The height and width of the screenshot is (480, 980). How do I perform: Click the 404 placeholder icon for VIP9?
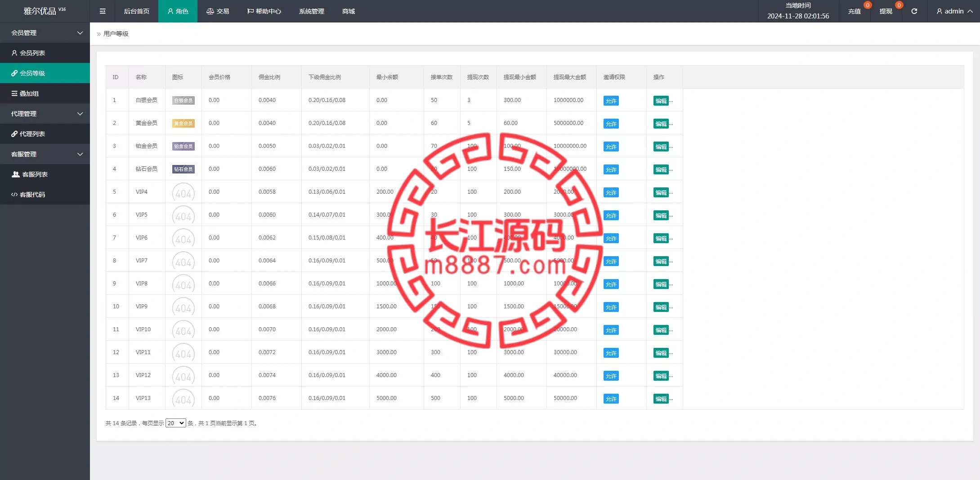coord(183,307)
